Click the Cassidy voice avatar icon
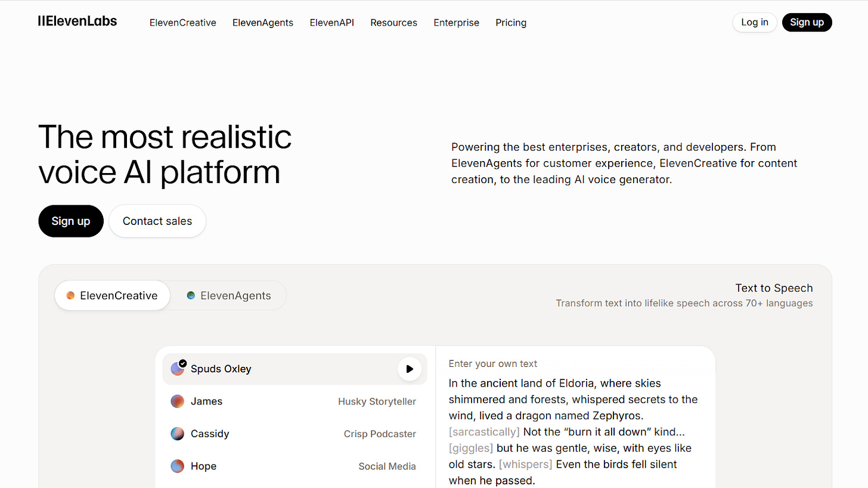This screenshot has height=488, width=868. 177,434
